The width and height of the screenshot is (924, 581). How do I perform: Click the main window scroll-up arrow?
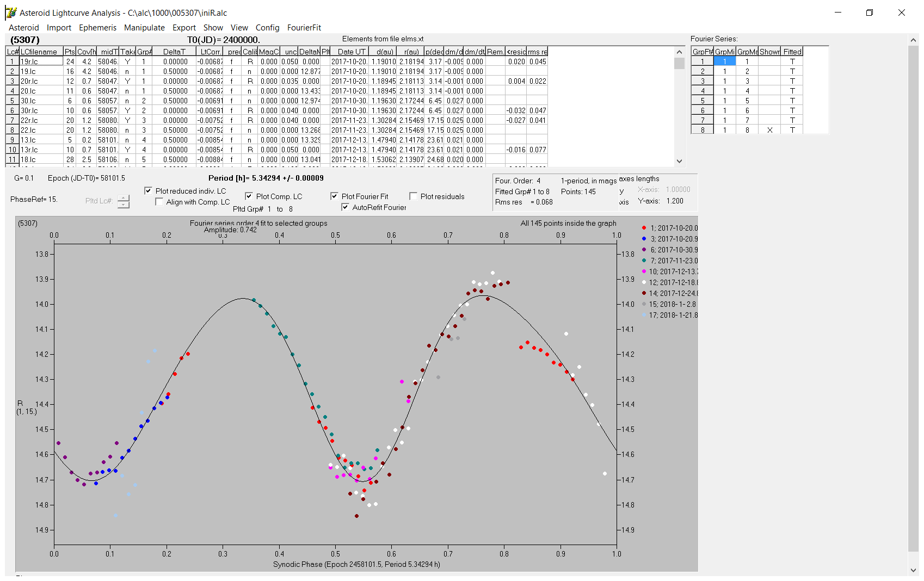913,40
